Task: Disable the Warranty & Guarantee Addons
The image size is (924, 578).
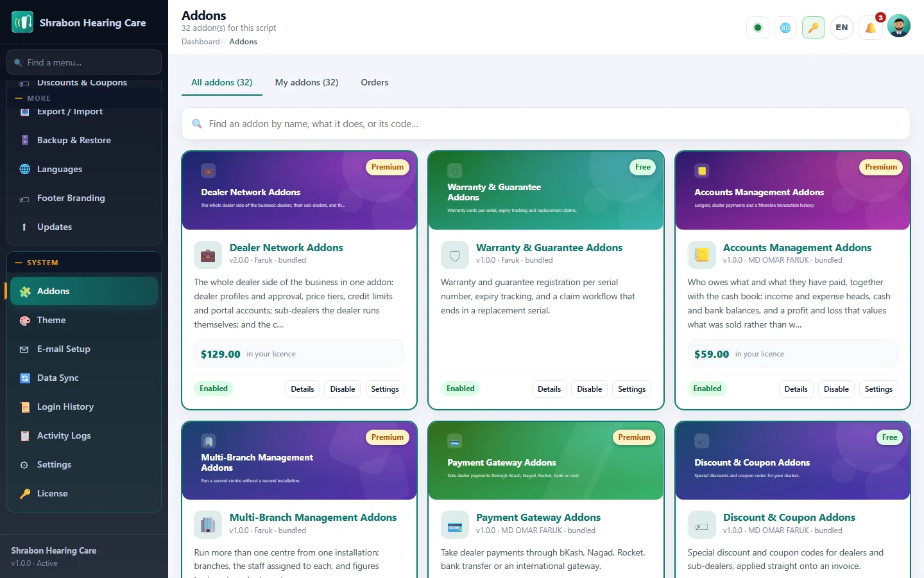Action: tap(590, 389)
